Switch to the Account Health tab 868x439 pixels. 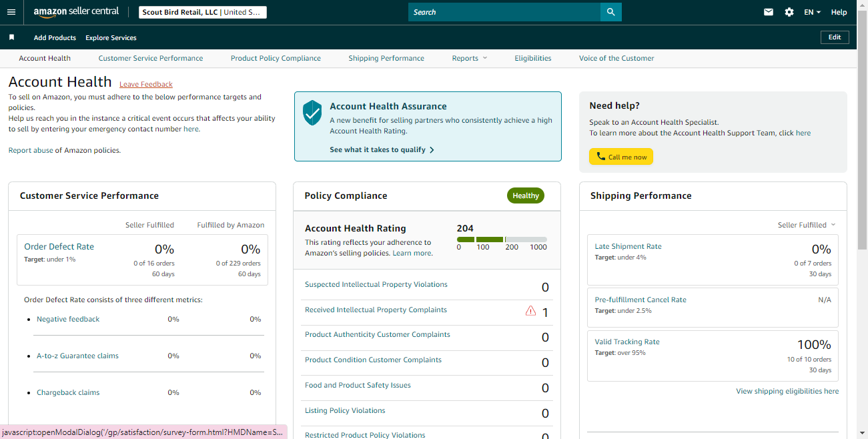click(45, 58)
